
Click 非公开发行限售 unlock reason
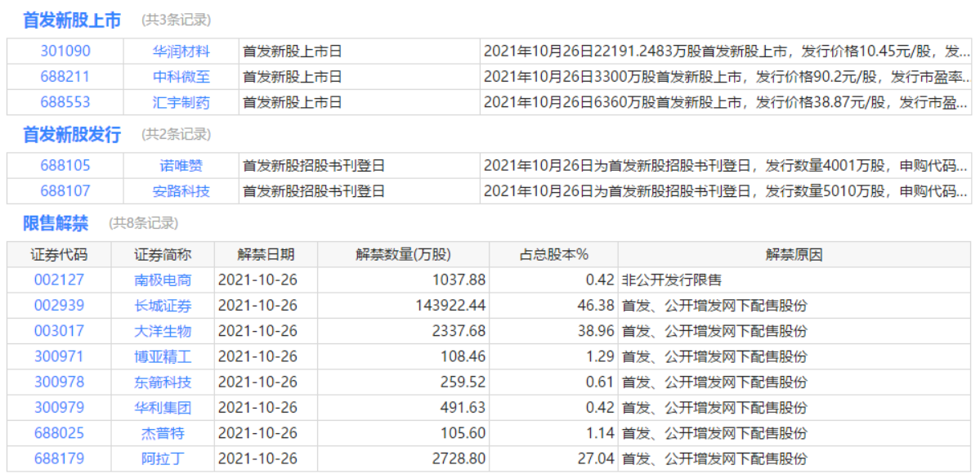(672, 280)
